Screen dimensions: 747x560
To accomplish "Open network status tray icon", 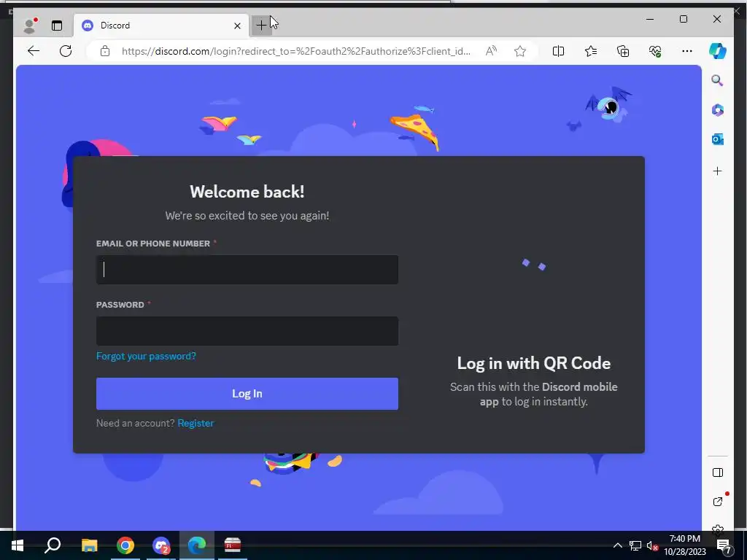I will (x=635, y=545).
